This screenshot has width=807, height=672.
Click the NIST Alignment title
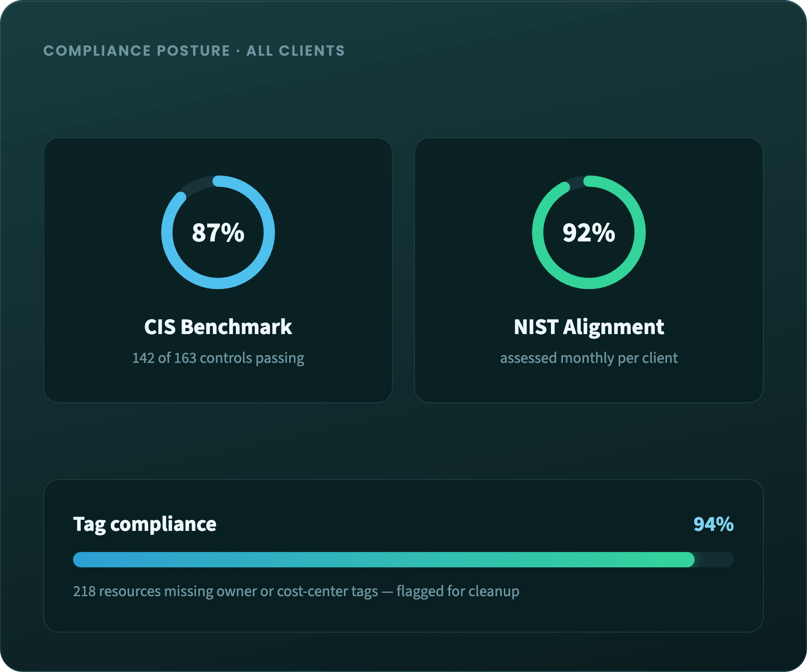pos(589,327)
